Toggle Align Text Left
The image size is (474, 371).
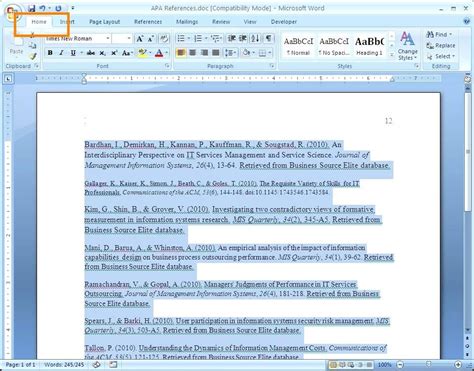(181, 53)
